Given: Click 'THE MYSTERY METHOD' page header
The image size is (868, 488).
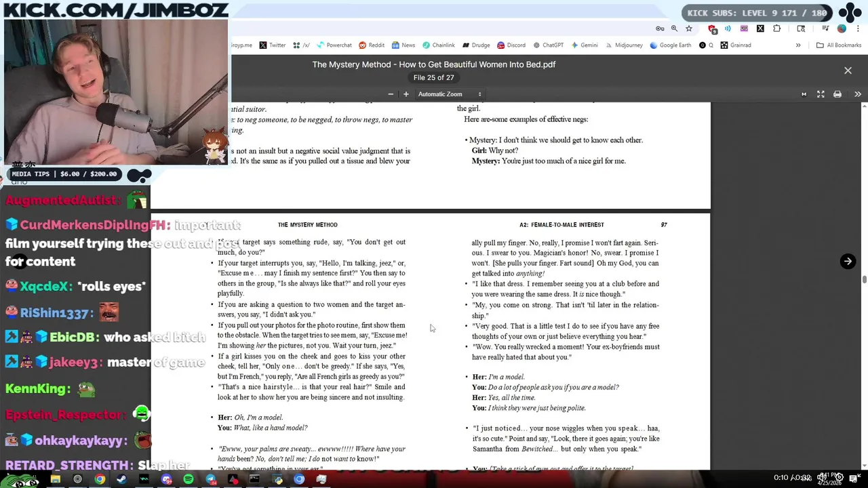Looking at the screenshot, I should tap(307, 225).
